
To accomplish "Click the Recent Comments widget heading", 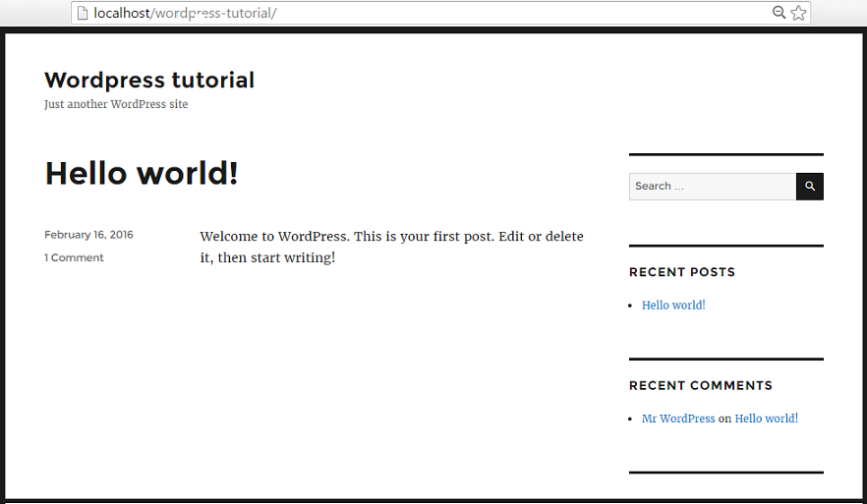I will [x=701, y=385].
